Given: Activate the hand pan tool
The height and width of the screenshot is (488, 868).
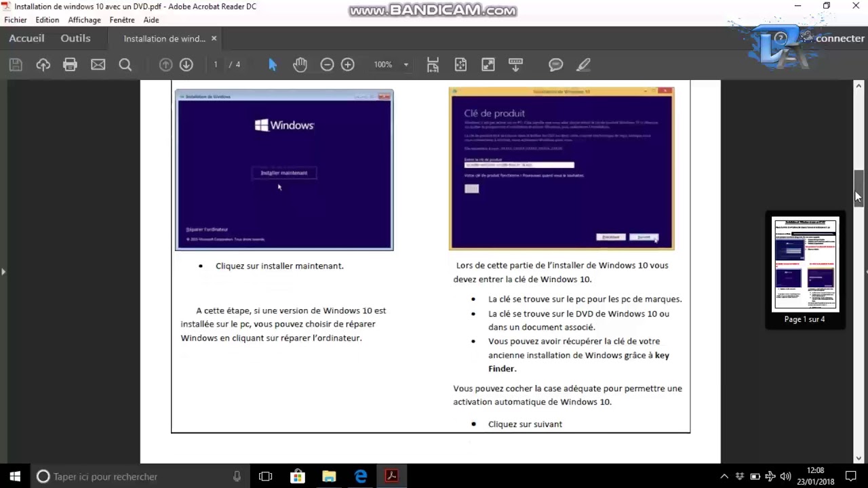Looking at the screenshot, I should (300, 64).
